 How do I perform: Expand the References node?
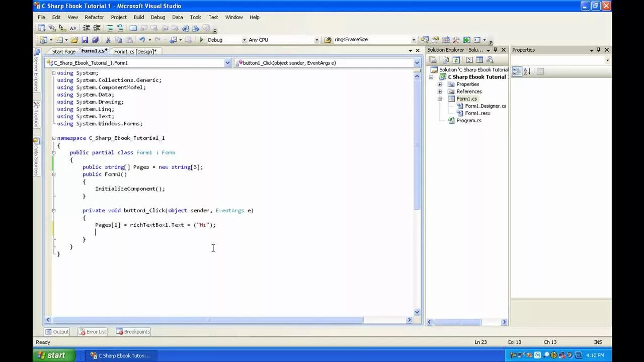pyautogui.click(x=440, y=92)
